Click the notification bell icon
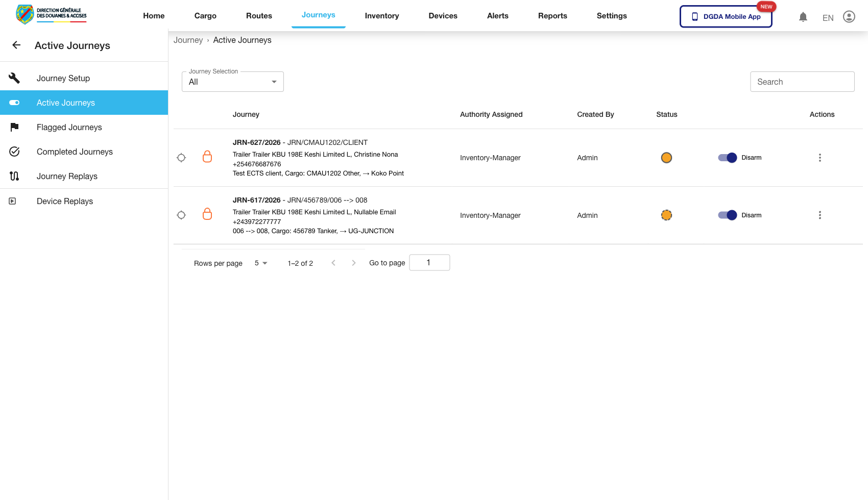The height and width of the screenshot is (500, 868). 803,17
